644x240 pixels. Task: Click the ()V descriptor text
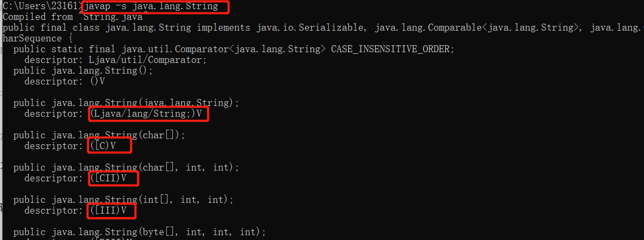coord(97,81)
